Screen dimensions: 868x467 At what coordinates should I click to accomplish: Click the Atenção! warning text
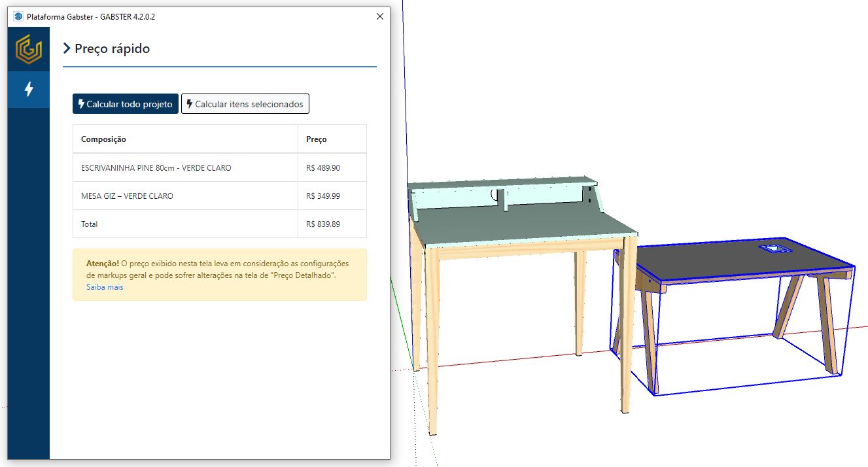pos(103,264)
